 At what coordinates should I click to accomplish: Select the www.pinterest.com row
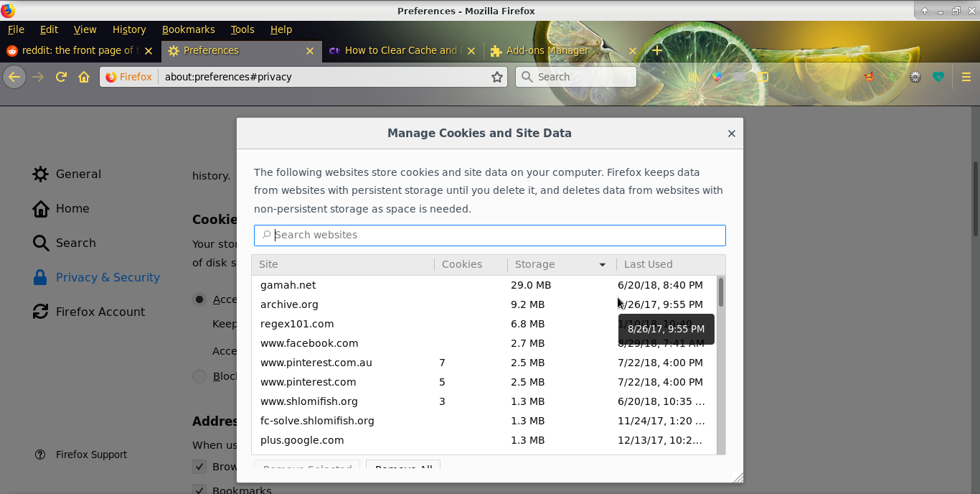pos(484,382)
